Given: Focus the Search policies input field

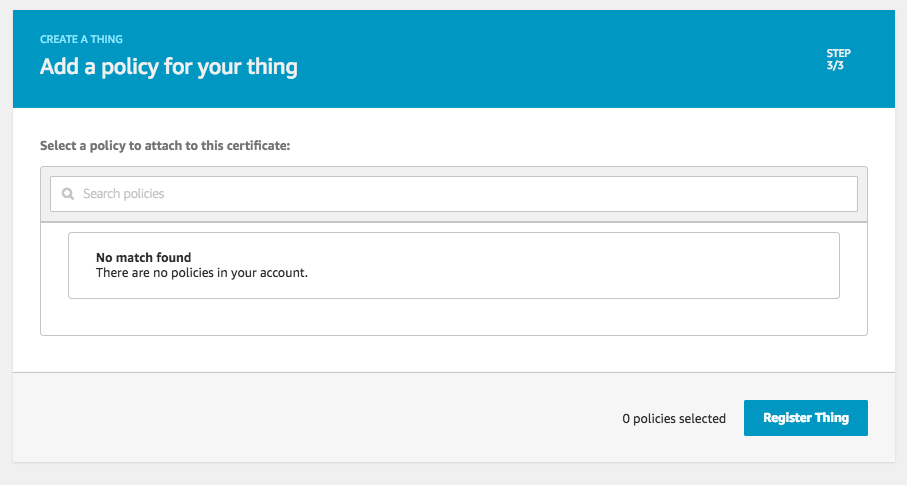Looking at the screenshot, I should pos(454,194).
